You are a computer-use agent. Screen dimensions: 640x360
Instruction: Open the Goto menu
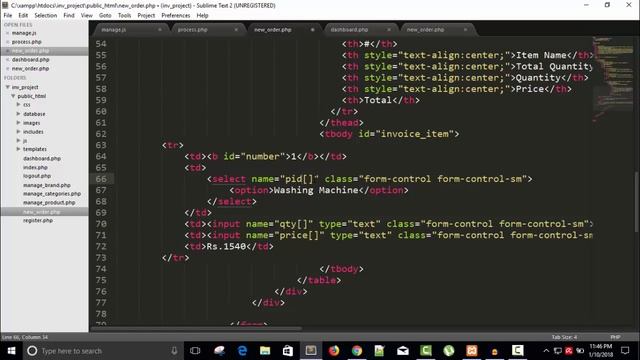[x=105, y=16]
